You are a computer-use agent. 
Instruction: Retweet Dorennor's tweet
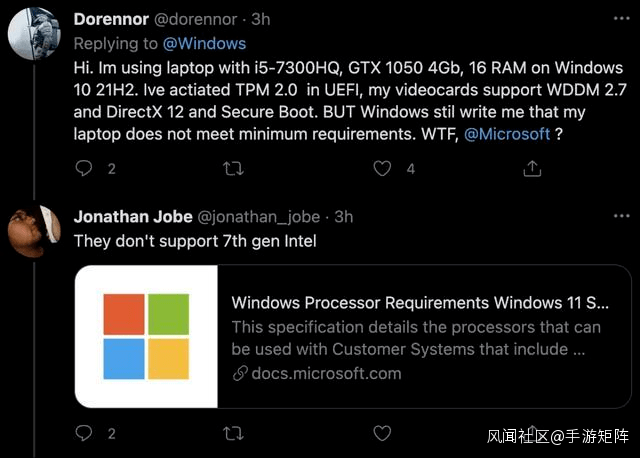coord(232,169)
